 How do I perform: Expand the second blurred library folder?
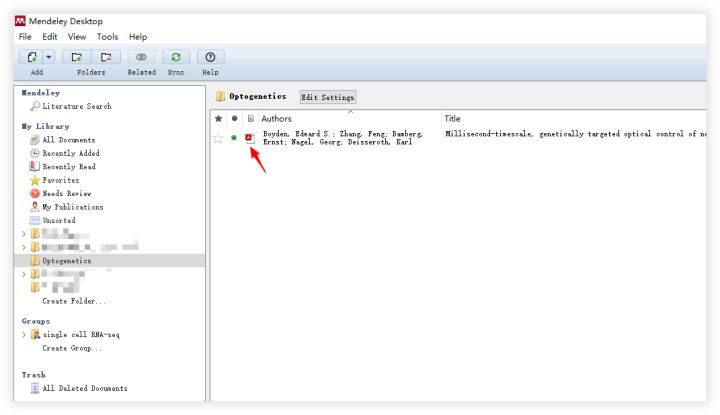pos(24,247)
